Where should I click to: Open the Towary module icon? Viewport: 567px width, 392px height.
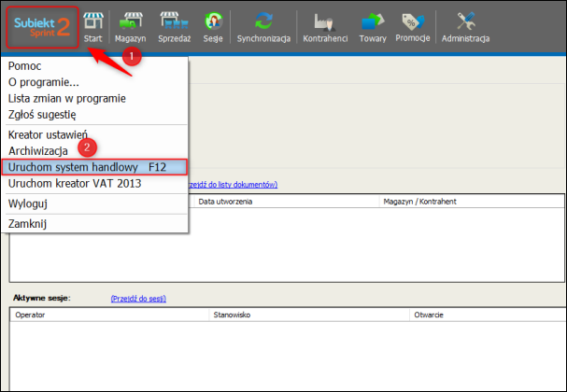pyautogui.click(x=373, y=27)
